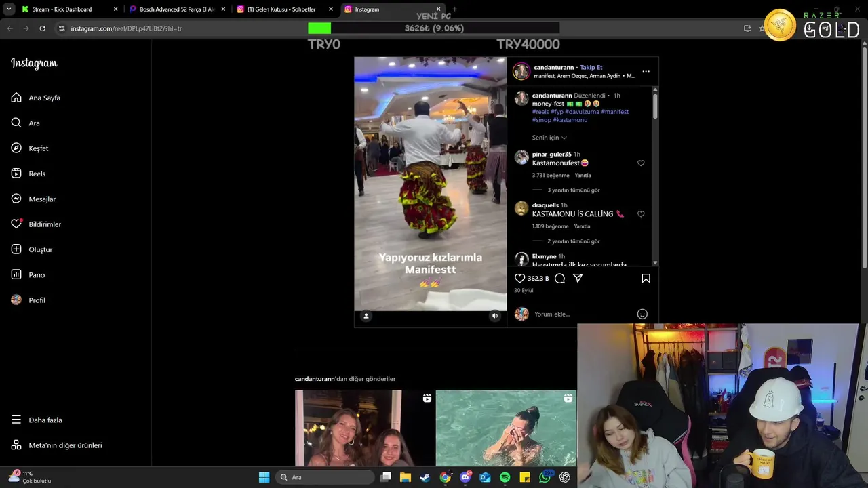The width and height of the screenshot is (868, 488).
Task: Open tab search dropdown arrow
Action: point(9,9)
